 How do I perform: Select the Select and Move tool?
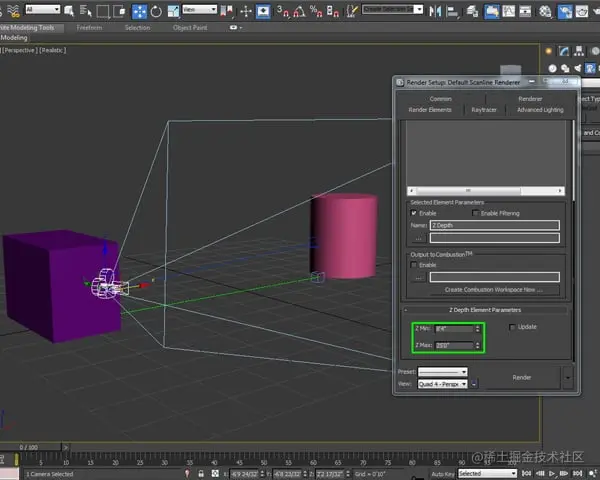139,11
